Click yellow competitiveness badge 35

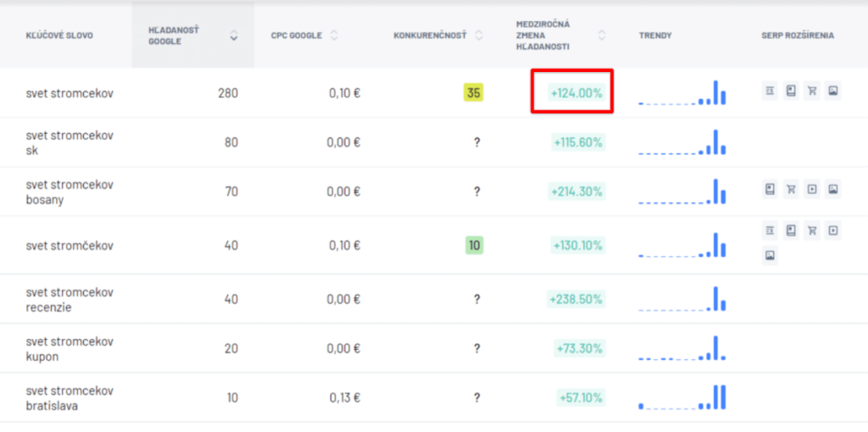[473, 93]
